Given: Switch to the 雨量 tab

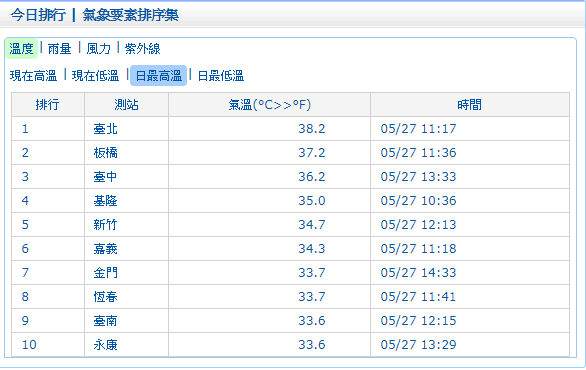Looking at the screenshot, I should (x=59, y=49).
